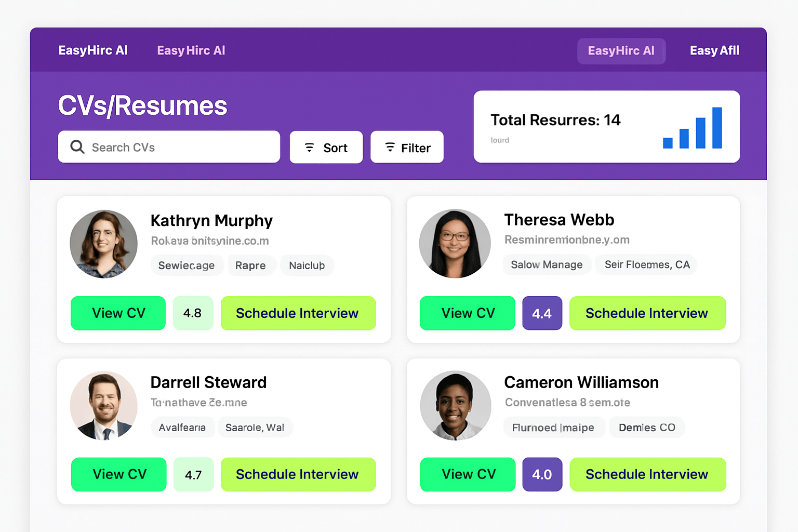Toggle the Salow Manage tag on Theresa's card
This screenshot has height=532, width=798.
point(547,264)
